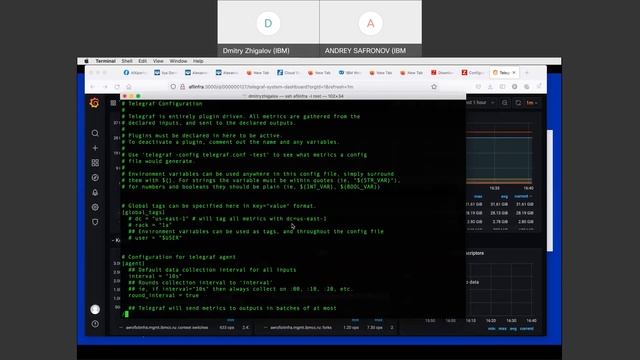This screenshot has width=640, height=360.
Task: Click the browser back arrow
Action: [x=93, y=87]
